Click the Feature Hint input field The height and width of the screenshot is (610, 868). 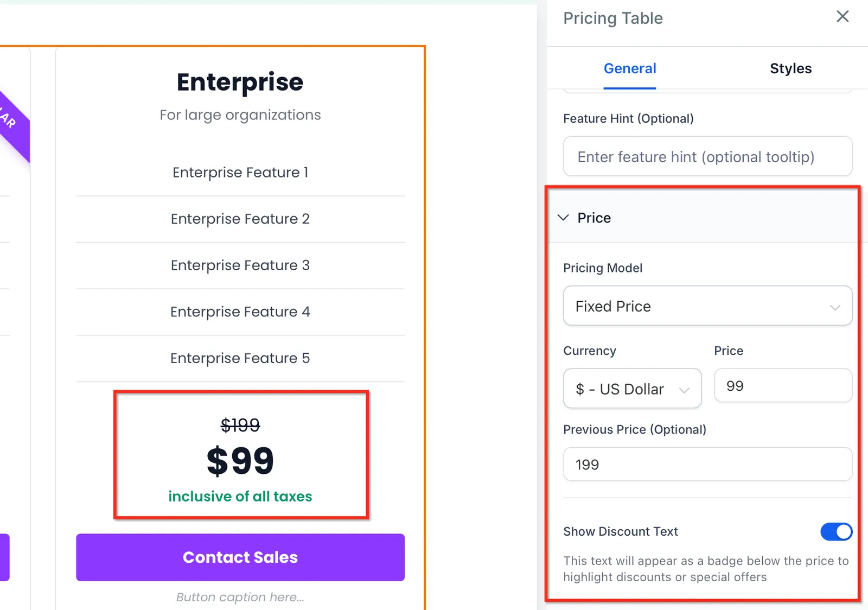pyautogui.click(x=707, y=156)
